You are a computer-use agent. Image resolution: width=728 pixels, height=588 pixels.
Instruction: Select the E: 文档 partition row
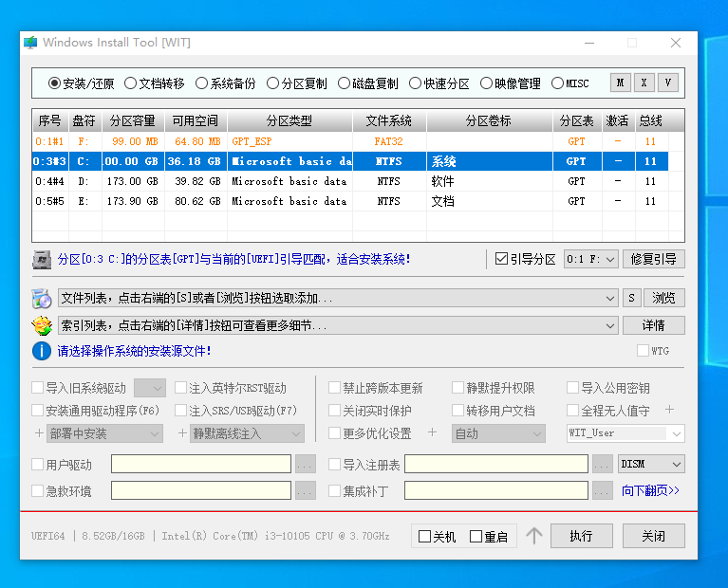click(x=350, y=201)
